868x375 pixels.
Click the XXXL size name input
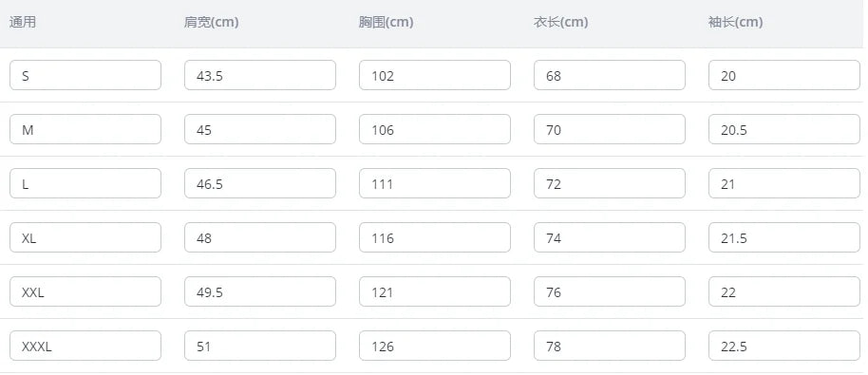[x=85, y=347]
